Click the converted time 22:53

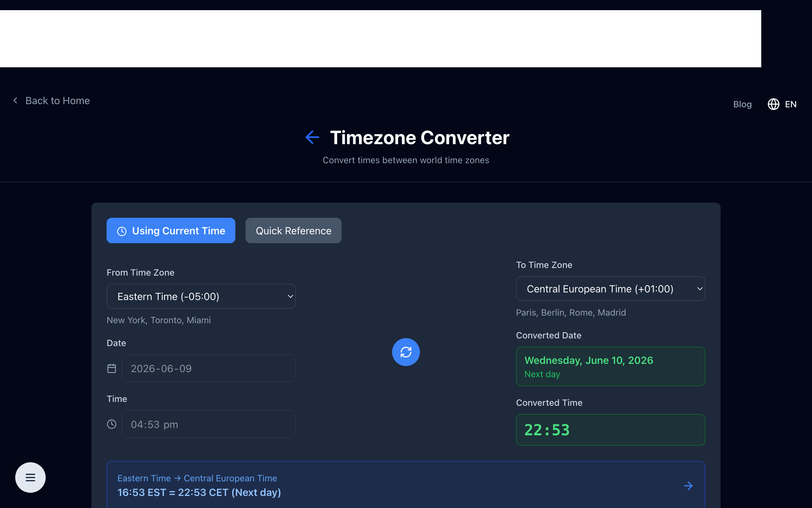pos(547,430)
